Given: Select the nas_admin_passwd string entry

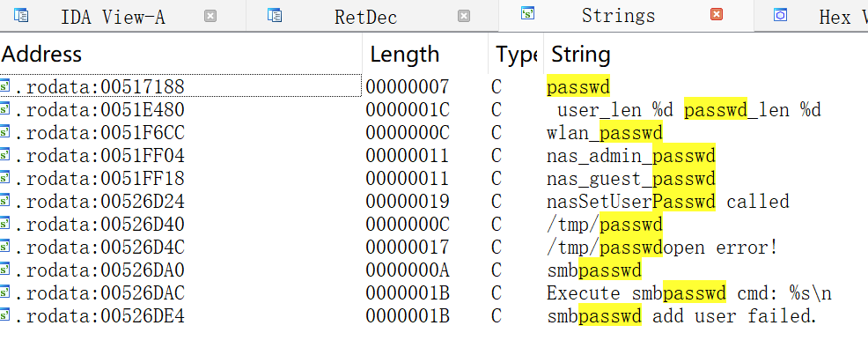Looking at the screenshot, I should 630,155.
